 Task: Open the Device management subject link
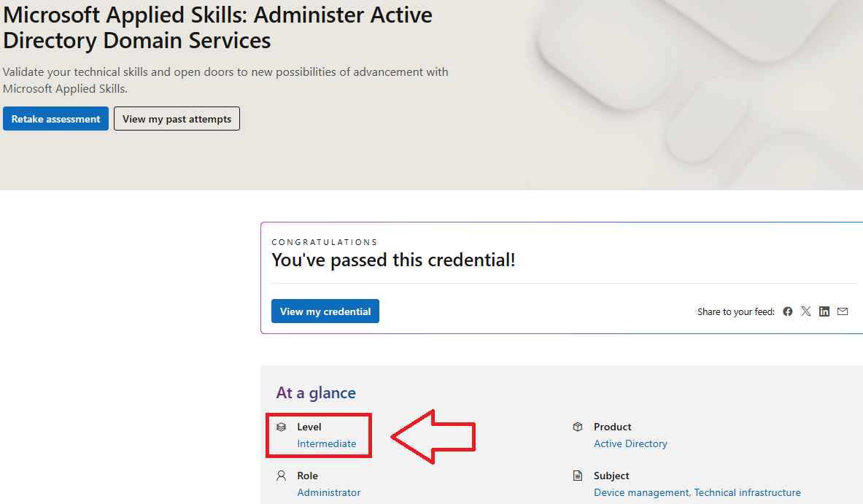(641, 492)
